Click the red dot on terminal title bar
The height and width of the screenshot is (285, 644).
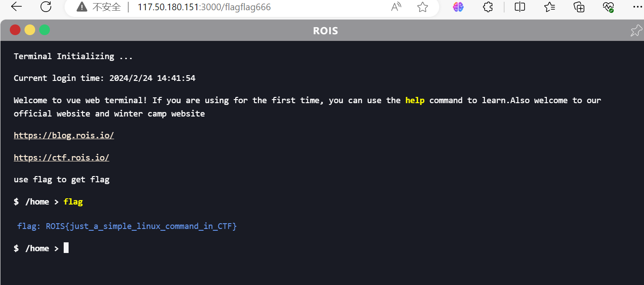click(15, 30)
